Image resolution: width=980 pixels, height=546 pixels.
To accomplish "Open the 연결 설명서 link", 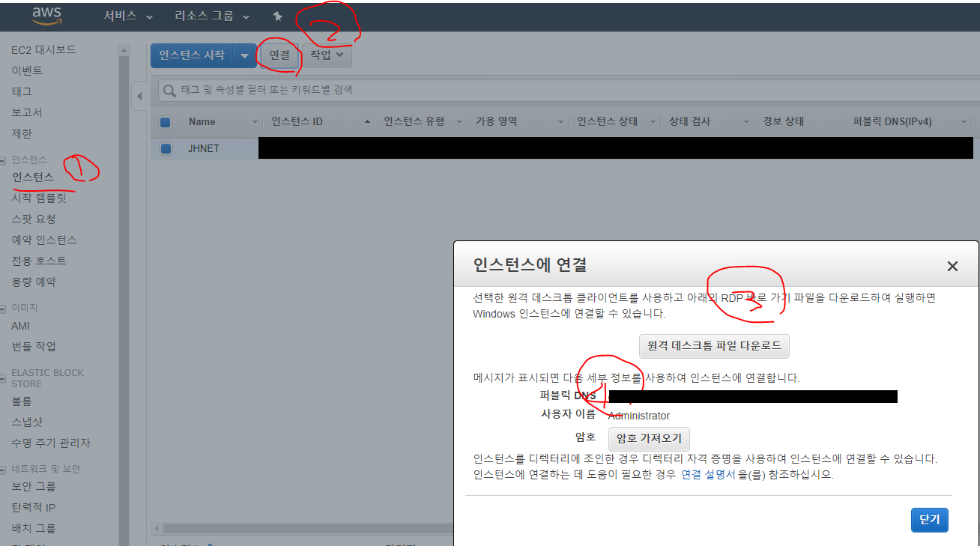I will 708,474.
